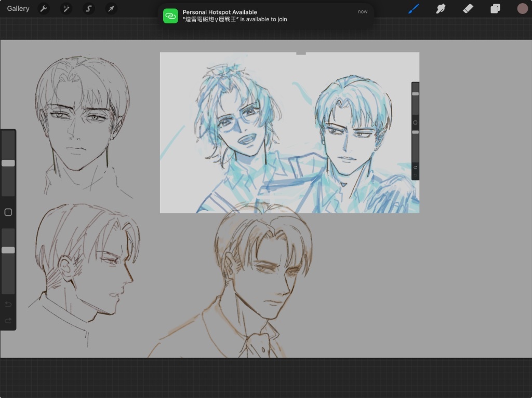Viewport: 532px width, 398px height.
Task: Select the Eraser tool
Action: (468, 8)
